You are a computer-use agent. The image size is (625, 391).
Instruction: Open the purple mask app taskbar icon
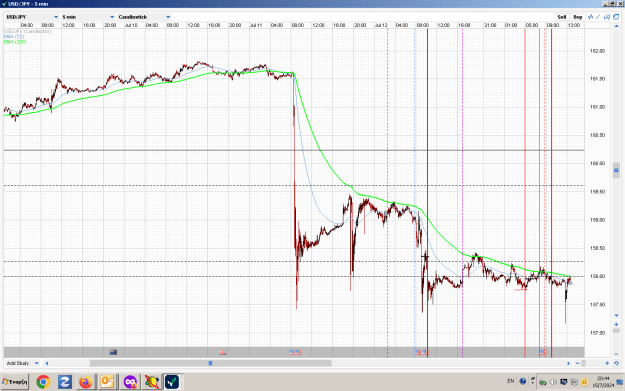pyautogui.click(x=130, y=382)
